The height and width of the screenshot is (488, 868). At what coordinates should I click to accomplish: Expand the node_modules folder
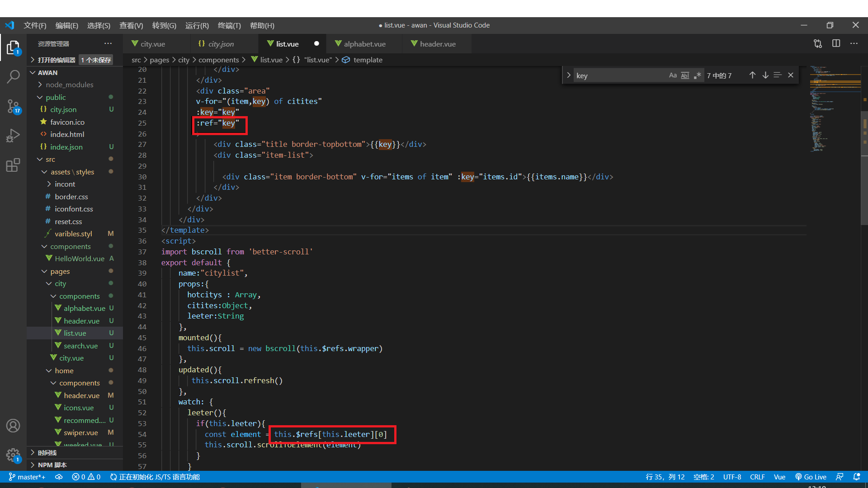tap(69, 84)
